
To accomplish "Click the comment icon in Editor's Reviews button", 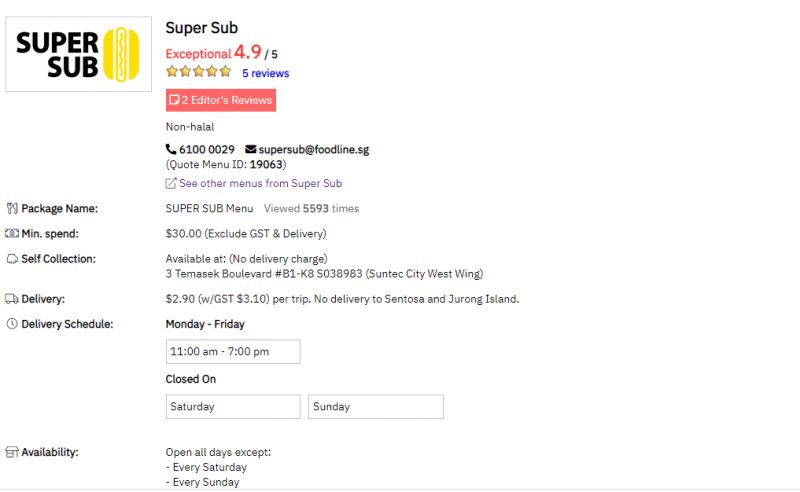I will tap(175, 101).
